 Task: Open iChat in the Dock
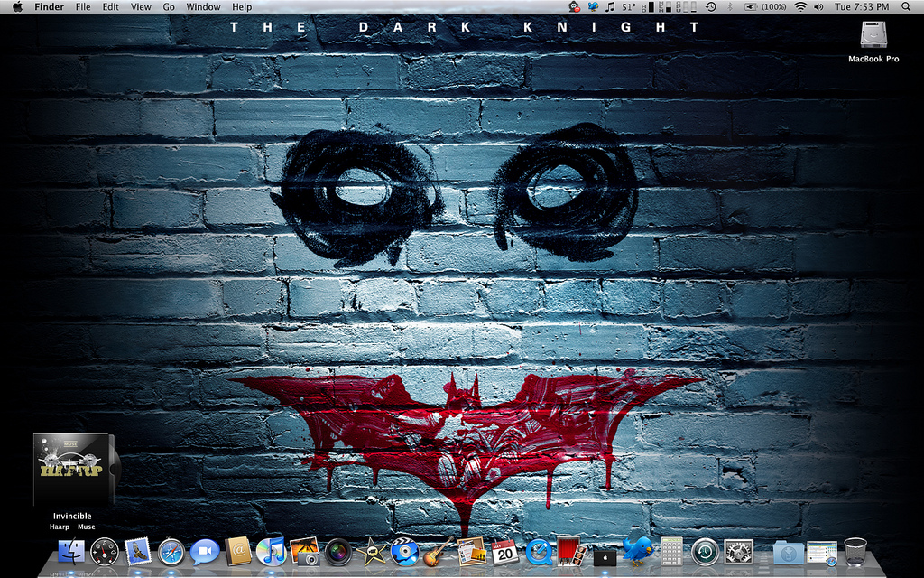(x=205, y=552)
